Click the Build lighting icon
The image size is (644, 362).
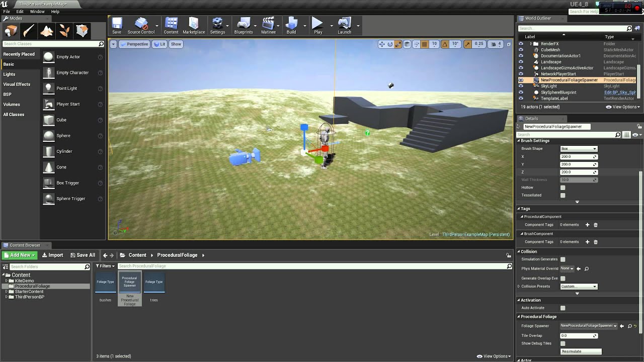[x=291, y=26]
